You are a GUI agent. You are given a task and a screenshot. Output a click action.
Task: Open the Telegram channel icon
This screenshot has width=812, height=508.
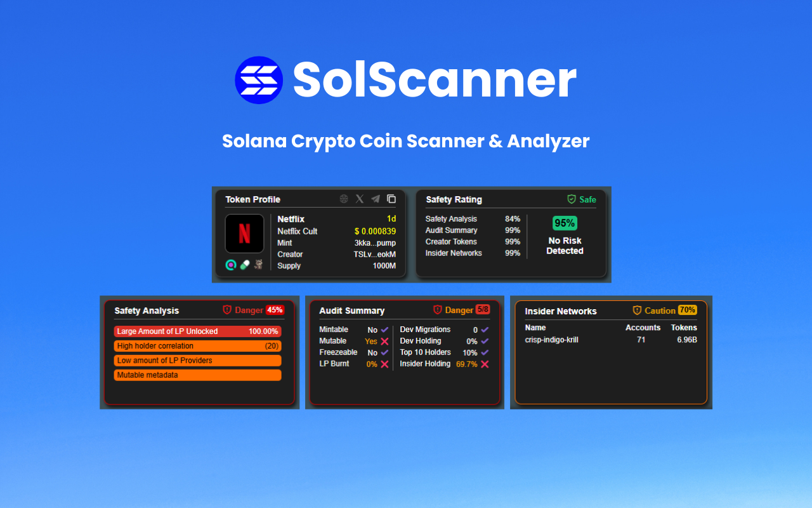[x=375, y=199]
